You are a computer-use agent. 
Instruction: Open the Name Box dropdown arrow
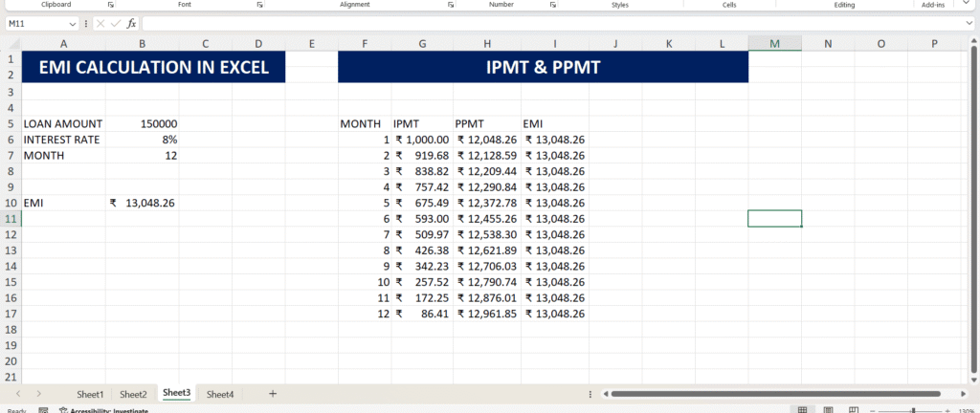coord(74,24)
